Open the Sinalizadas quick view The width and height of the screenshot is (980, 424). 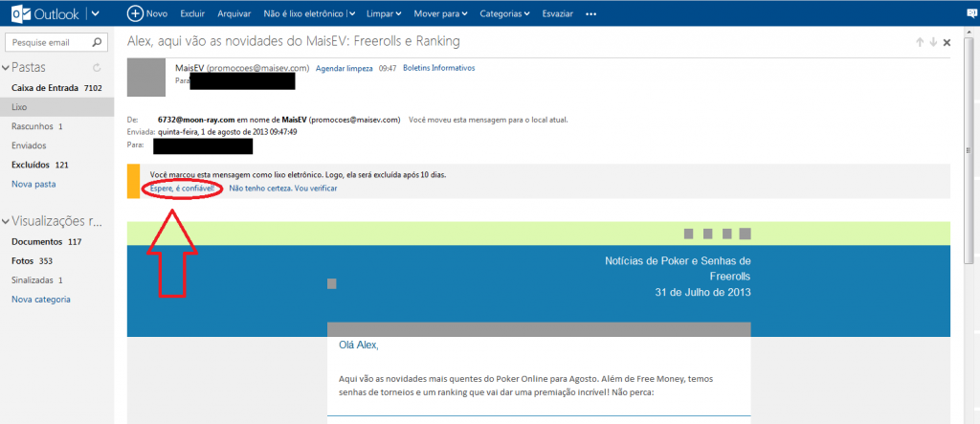tap(37, 280)
